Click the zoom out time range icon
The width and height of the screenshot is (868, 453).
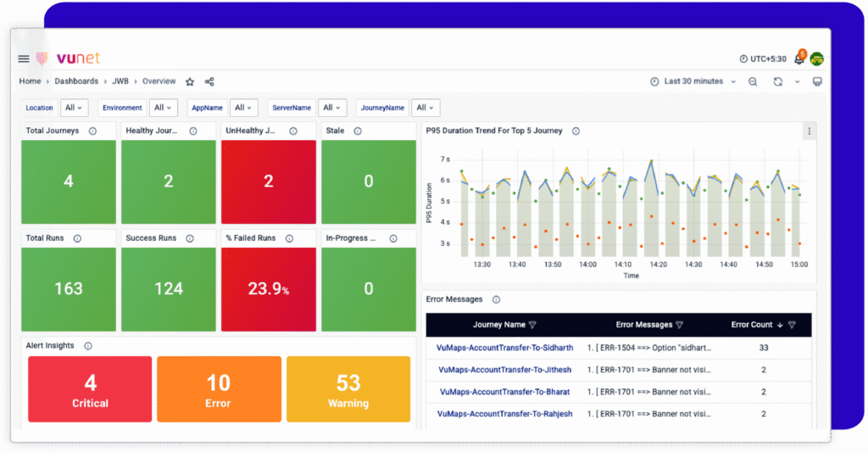[753, 81]
